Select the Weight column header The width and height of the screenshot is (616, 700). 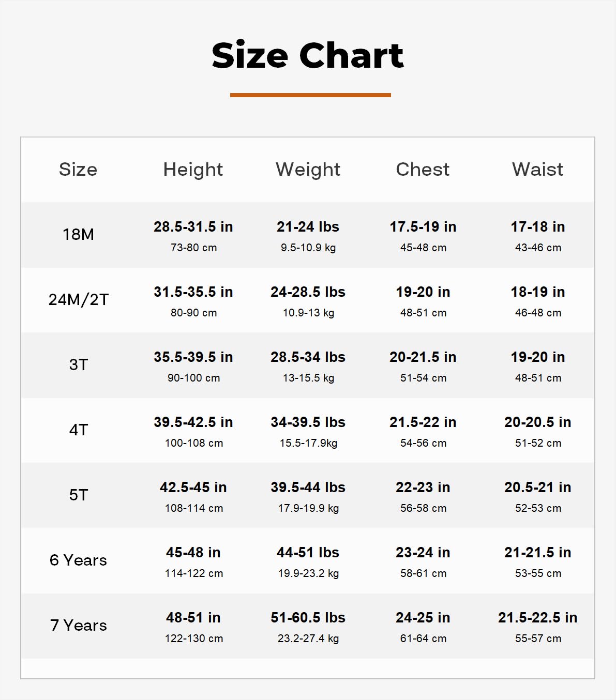pyautogui.click(x=308, y=170)
